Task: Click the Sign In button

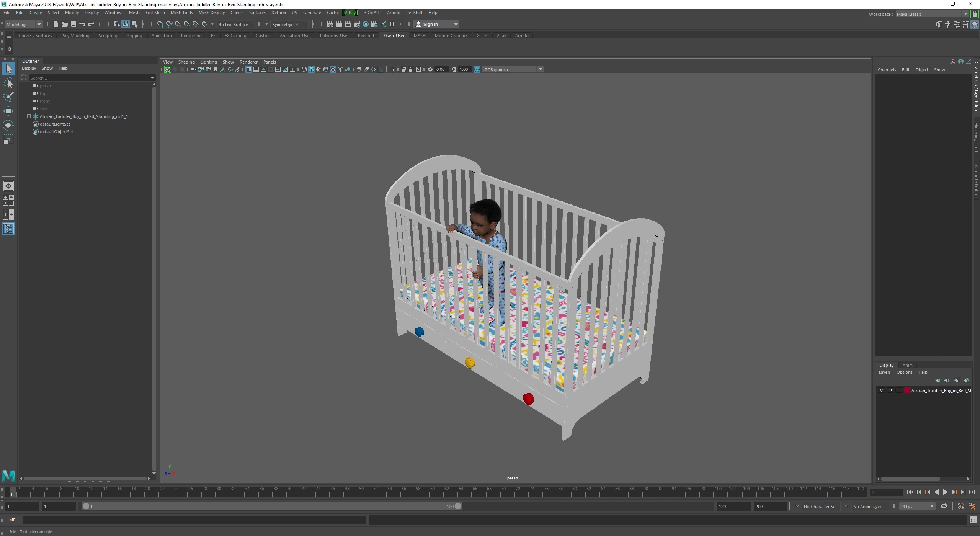Action: pyautogui.click(x=430, y=24)
